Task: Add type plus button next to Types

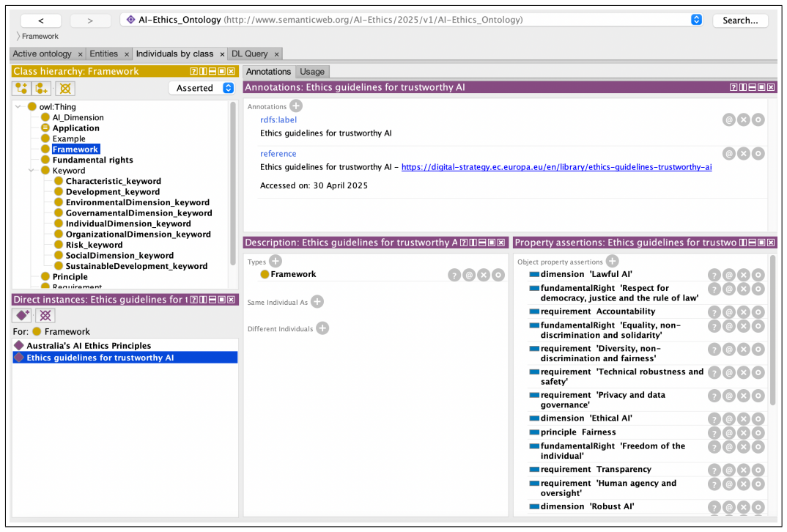Action: click(276, 261)
